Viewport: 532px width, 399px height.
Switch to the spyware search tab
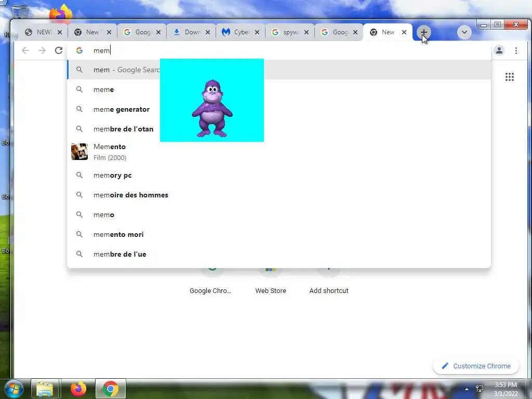click(x=289, y=32)
